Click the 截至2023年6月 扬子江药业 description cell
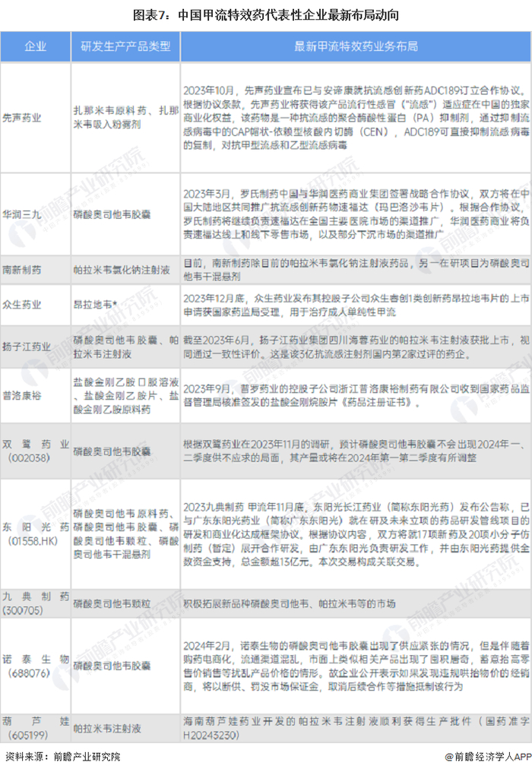Viewport: 532px width, 772px height. (356, 346)
